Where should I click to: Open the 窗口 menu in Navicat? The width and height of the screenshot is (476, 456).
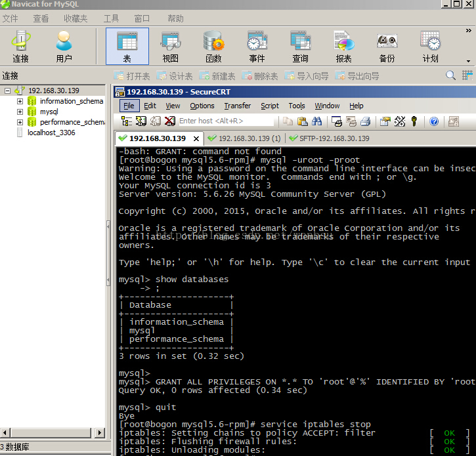pyautogui.click(x=142, y=19)
